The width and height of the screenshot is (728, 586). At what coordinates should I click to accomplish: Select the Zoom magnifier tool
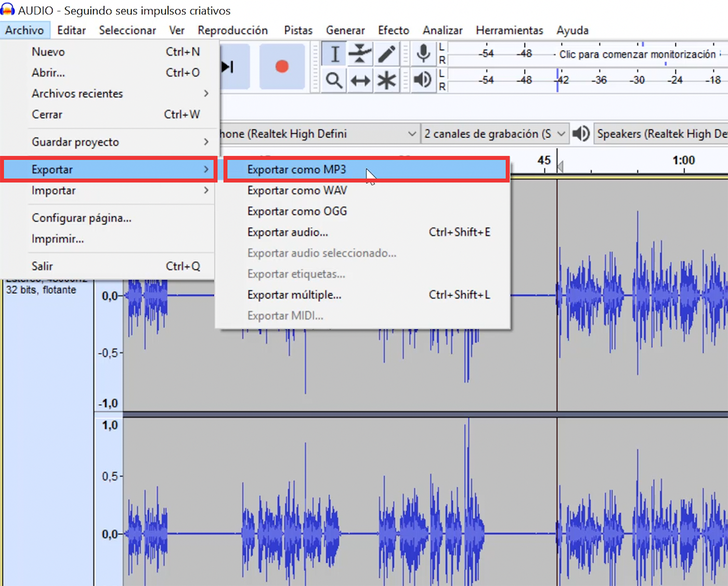[334, 80]
